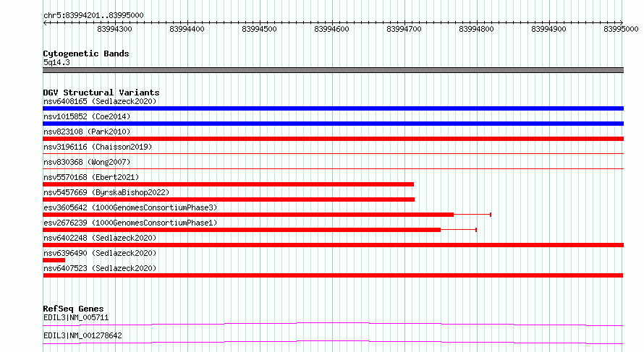Click the blue bar of nsv1015852
The height and width of the screenshot is (352, 644).
[x=333, y=124]
